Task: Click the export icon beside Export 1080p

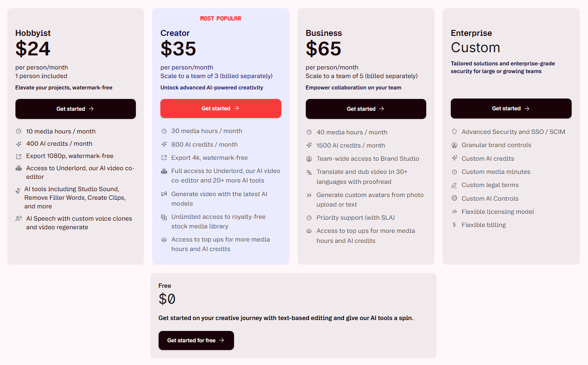Action: click(x=19, y=156)
